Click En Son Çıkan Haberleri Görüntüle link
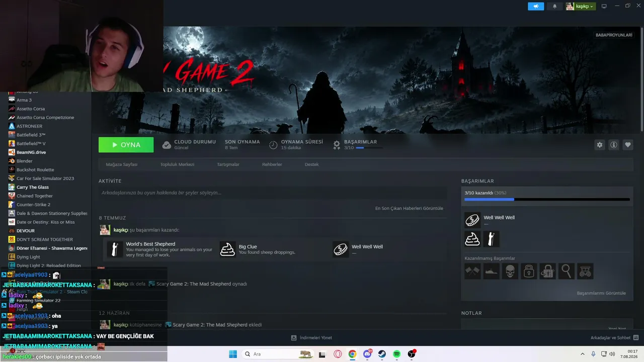 pyautogui.click(x=409, y=208)
